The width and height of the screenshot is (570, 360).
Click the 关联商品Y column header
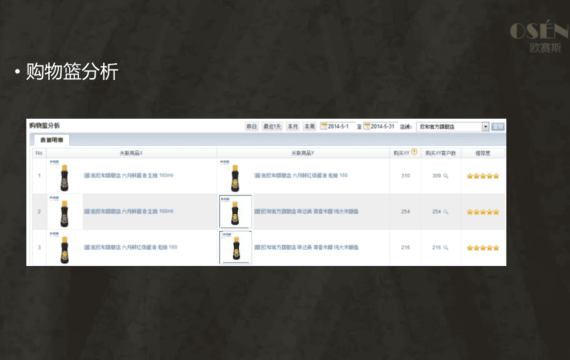pyautogui.click(x=303, y=153)
